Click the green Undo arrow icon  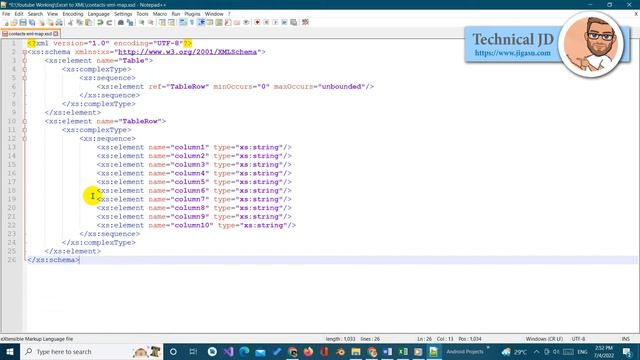100,22
